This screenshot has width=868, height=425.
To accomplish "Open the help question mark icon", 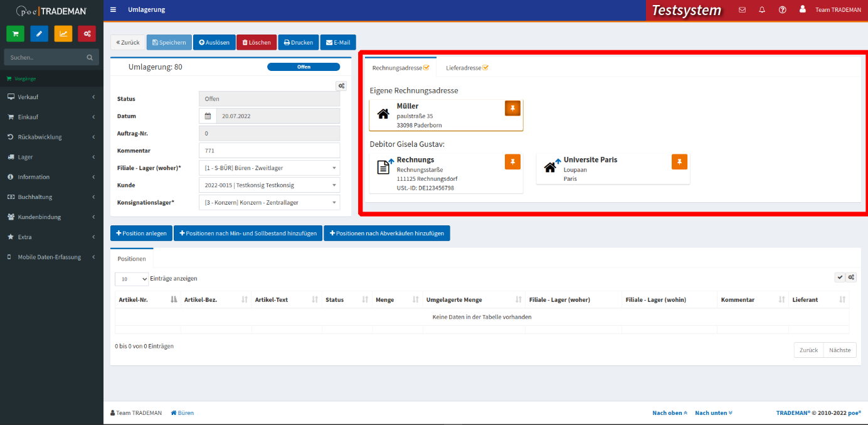I will coord(782,10).
